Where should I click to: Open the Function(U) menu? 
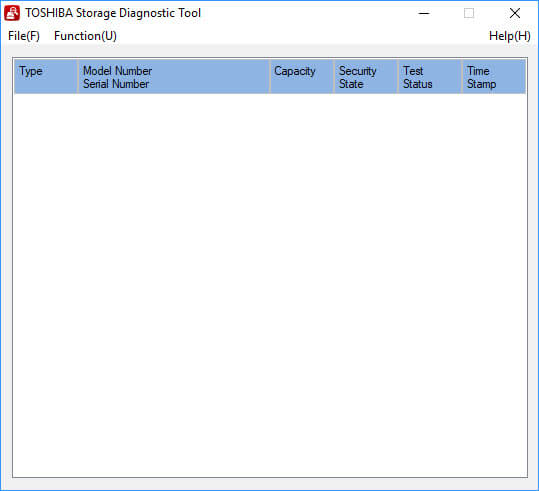tap(85, 36)
